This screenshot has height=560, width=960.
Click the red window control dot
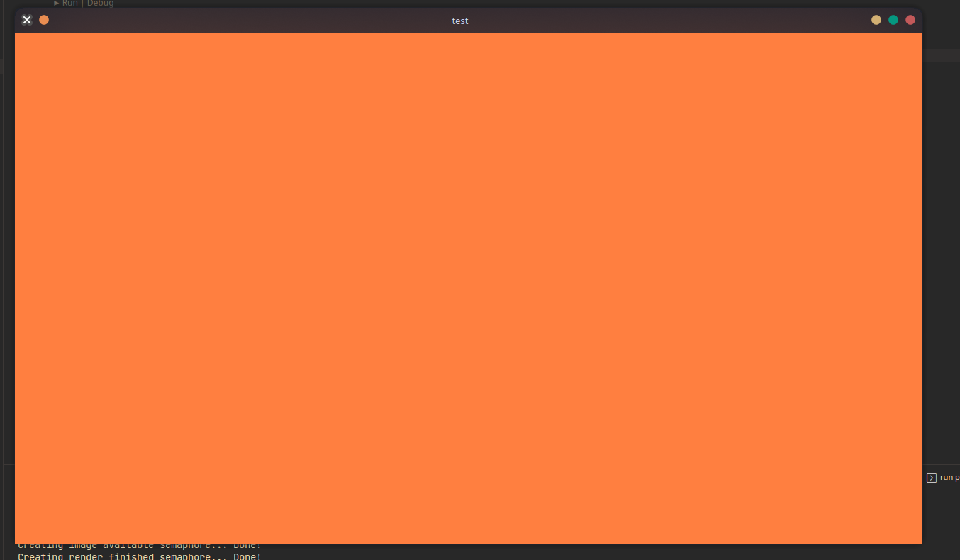pyautogui.click(x=910, y=20)
